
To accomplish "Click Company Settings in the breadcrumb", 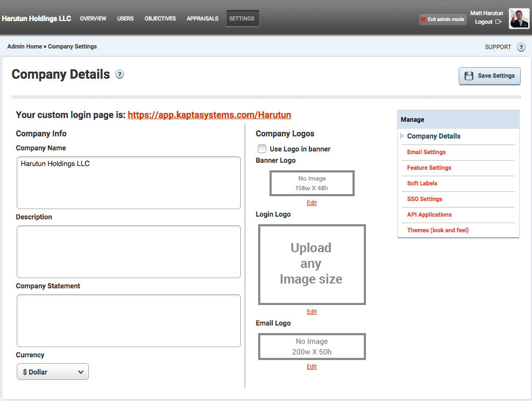I will [x=72, y=46].
